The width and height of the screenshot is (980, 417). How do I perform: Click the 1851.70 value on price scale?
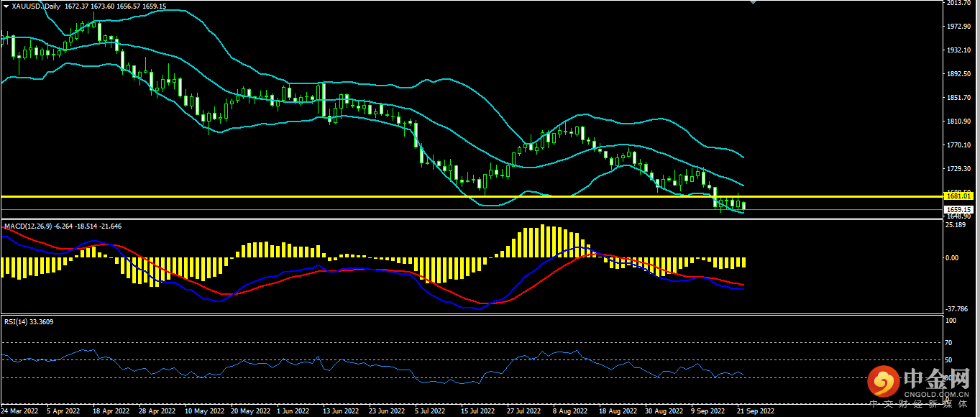coord(959,98)
